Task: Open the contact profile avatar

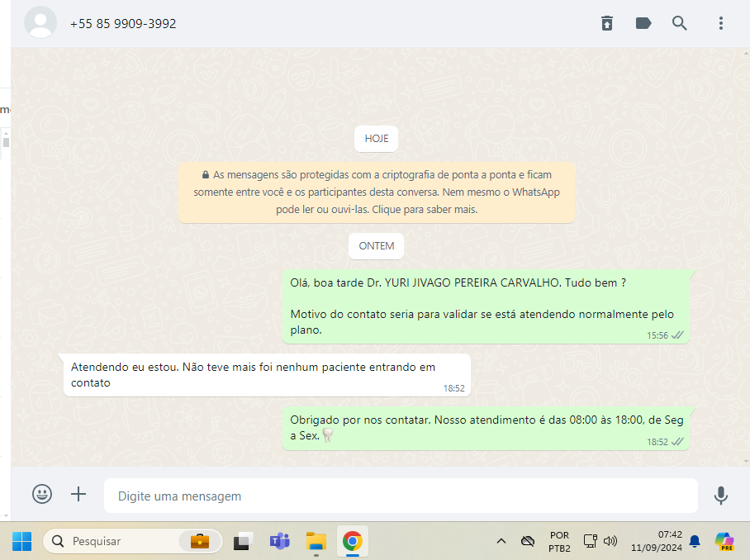Action: 40,22
